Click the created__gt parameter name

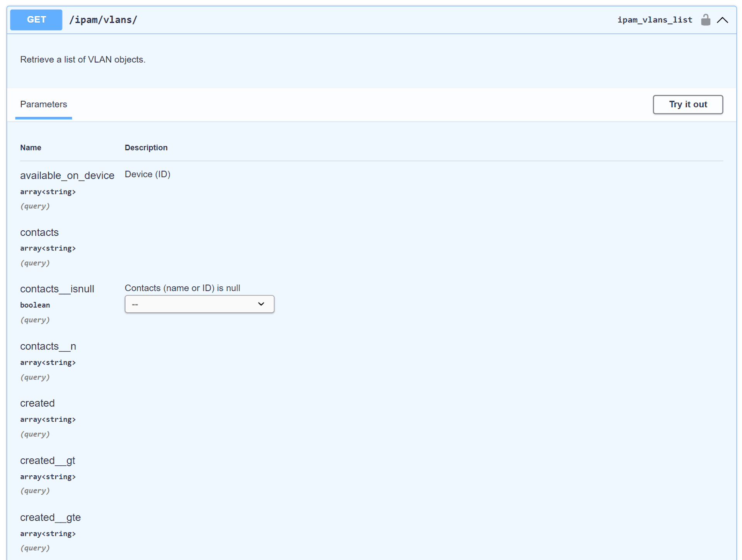pyautogui.click(x=48, y=460)
